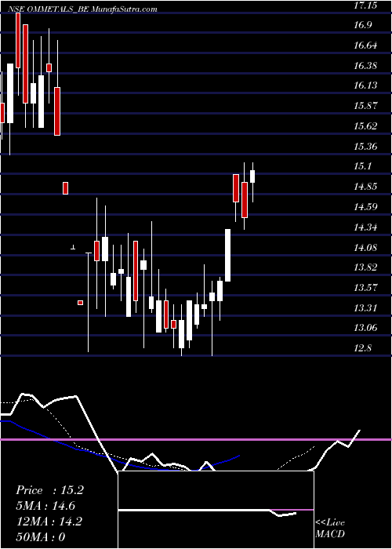Click the small red candle near 13.4
The height and width of the screenshot is (549, 392).
tap(80, 303)
